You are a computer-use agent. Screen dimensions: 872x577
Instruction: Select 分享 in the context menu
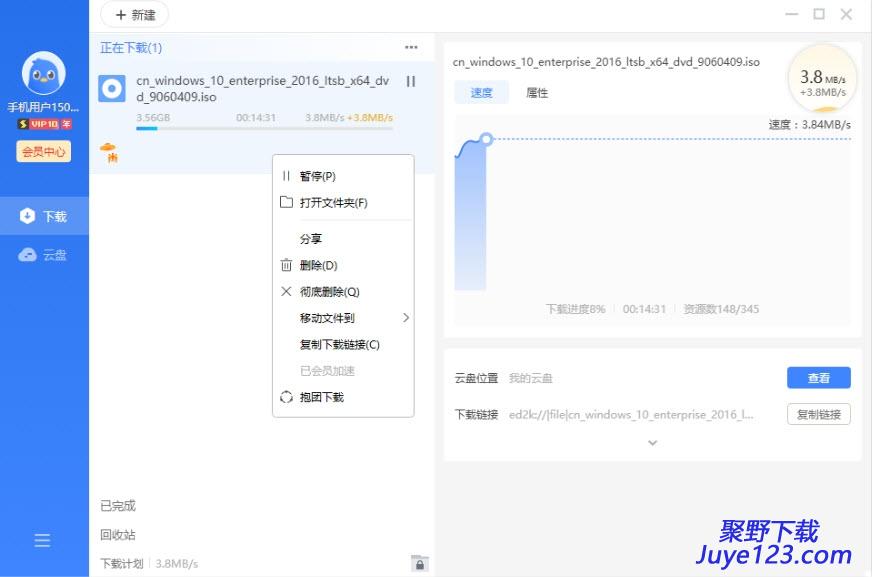pyautogui.click(x=343, y=239)
